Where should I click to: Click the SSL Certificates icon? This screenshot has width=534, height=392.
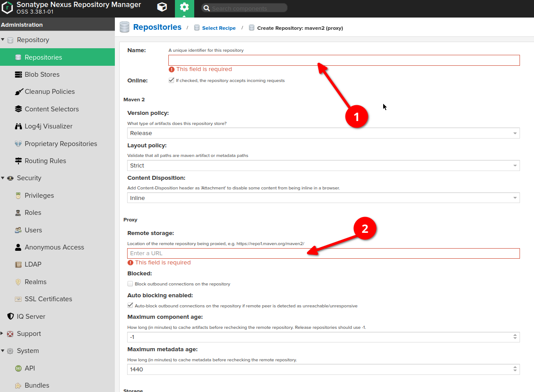coord(18,299)
